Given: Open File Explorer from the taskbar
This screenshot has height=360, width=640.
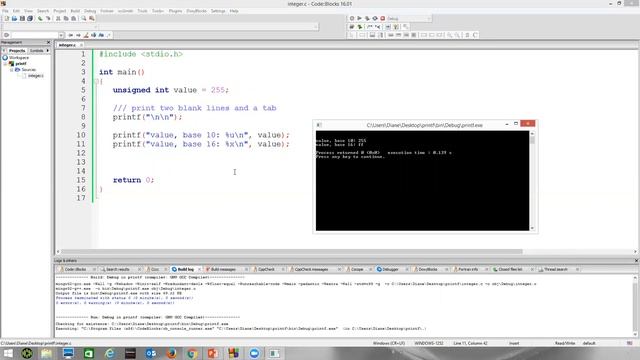Looking at the screenshot, I should [x=46, y=353].
